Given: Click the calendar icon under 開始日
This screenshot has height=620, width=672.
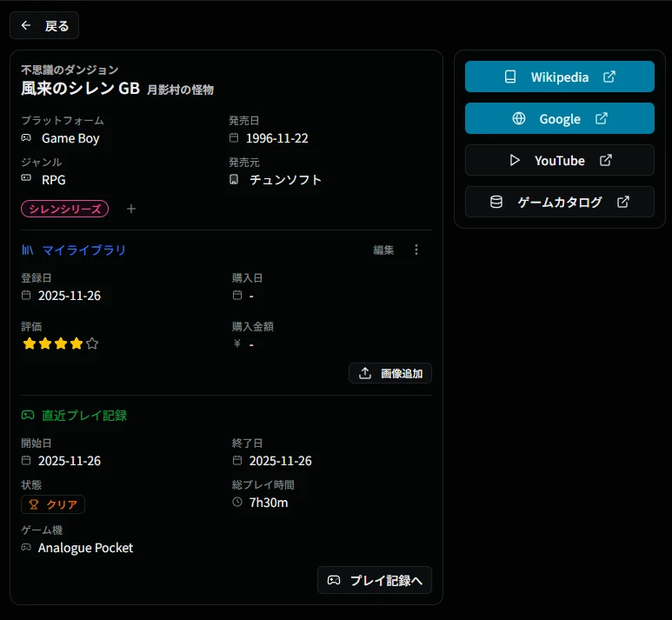Looking at the screenshot, I should pos(26,460).
